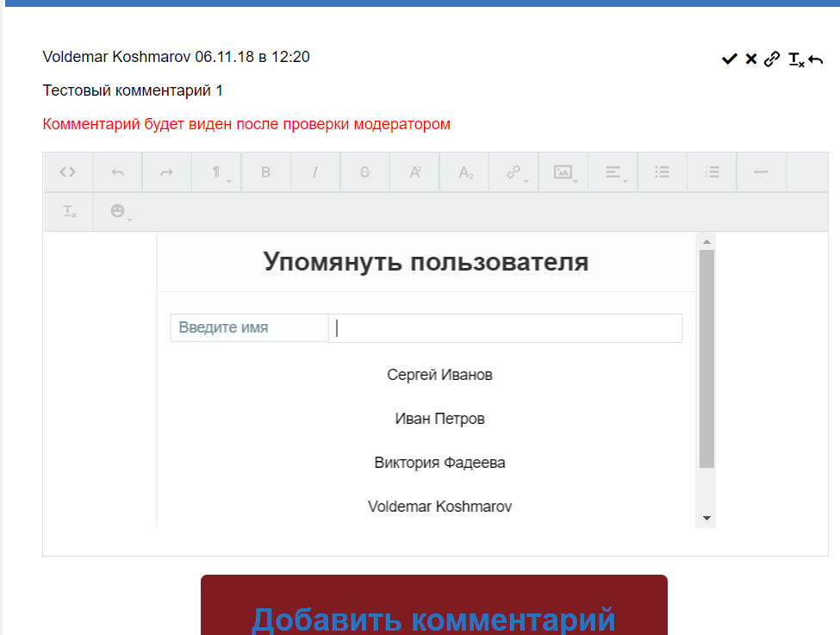840x635 pixels.
Task: Click the reply arrow icon on the comment
Action: pos(816,59)
